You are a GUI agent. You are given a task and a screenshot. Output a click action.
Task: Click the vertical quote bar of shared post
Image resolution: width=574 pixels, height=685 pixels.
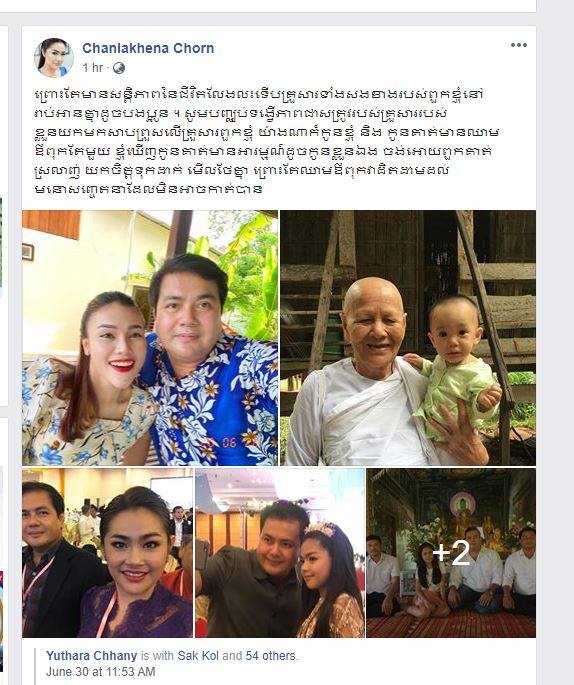[35, 664]
